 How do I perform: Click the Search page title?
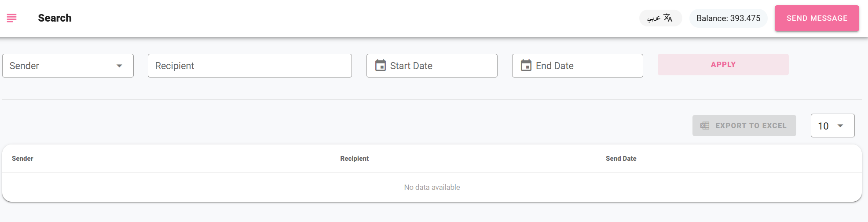click(x=55, y=18)
